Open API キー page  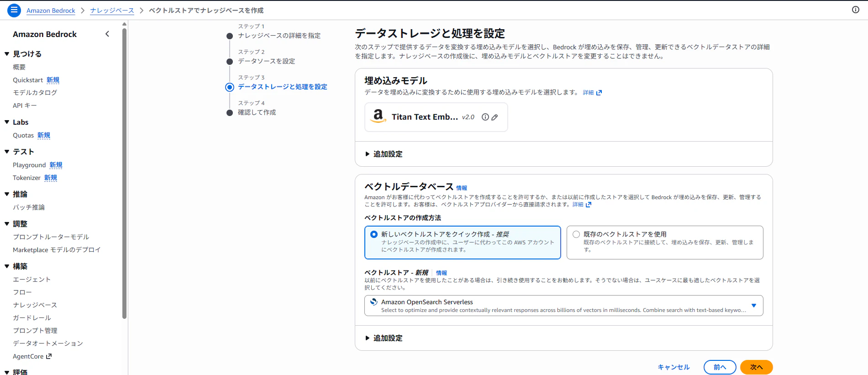click(25, 106)
